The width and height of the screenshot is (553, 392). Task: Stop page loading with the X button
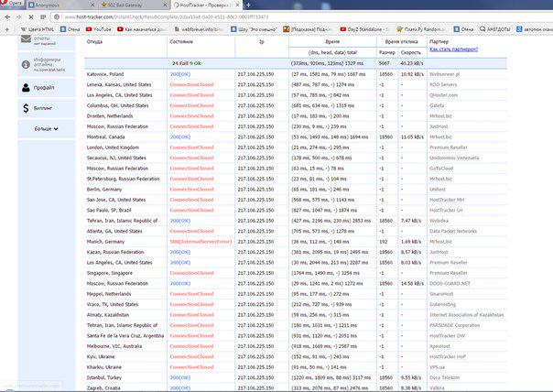(31, 16)
